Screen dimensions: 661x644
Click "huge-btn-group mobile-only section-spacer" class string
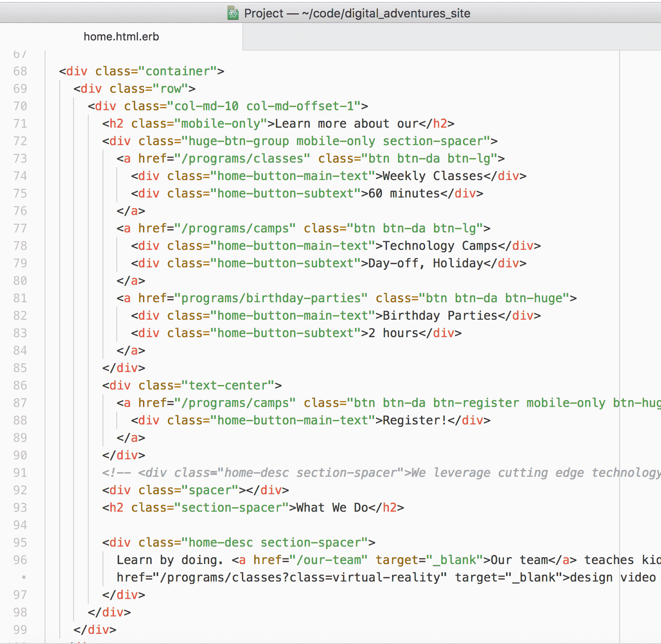[x=336, y=141]
